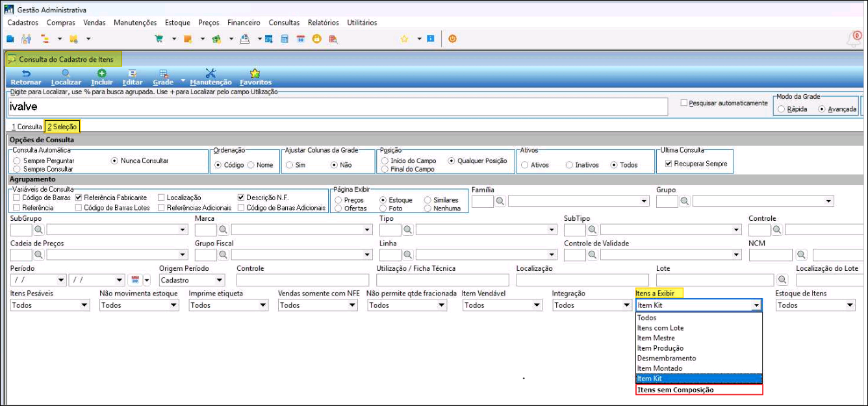The height and width of the screenshot is (406, 868).
Task: Select the Nome ordering radio button
Action: (251, 165)
